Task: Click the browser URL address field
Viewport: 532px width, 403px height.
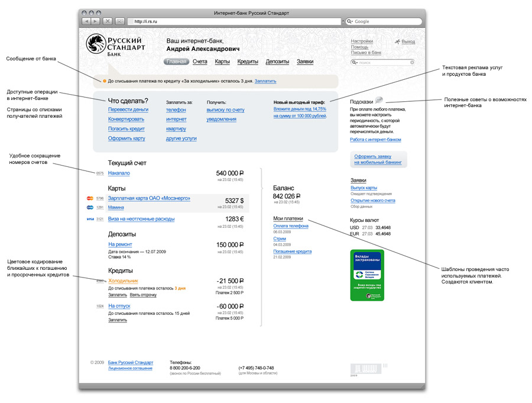Action: tap(236, 21)
